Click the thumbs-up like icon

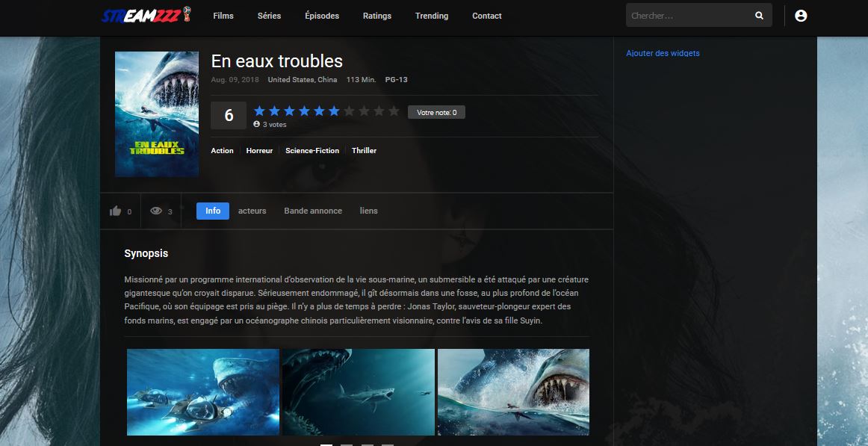point(115,211)
